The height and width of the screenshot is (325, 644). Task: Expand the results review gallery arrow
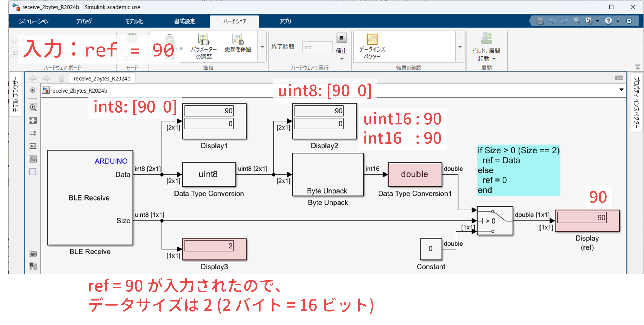click(x=460, y=47)
